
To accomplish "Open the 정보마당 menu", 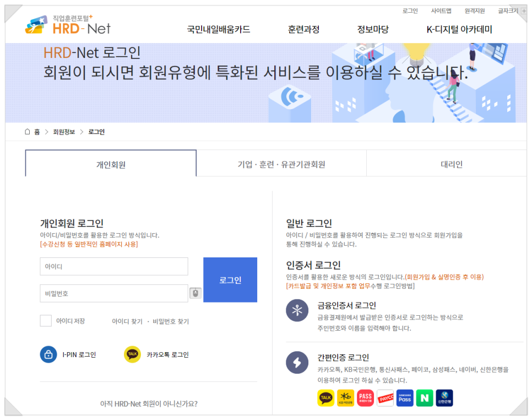I will 373,30.
